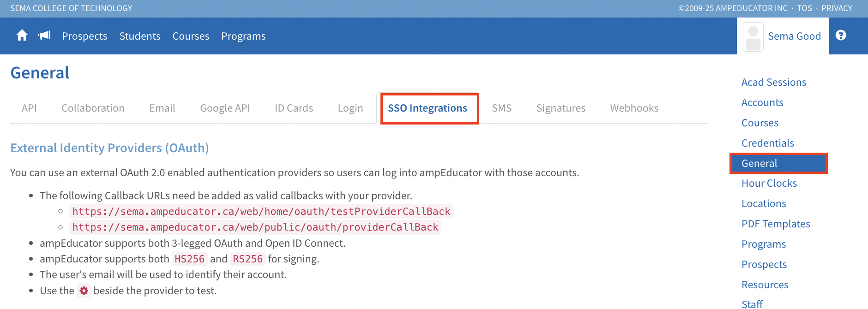Viewport: 868px width, 309px height.
Task: Open the Webhooks tab
Action: [634, 108]
